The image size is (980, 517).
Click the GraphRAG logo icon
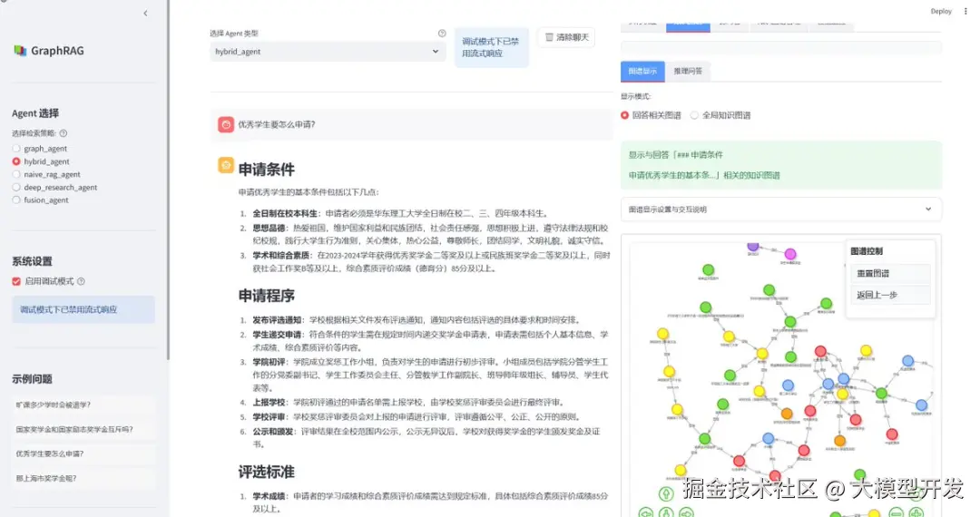20,51
